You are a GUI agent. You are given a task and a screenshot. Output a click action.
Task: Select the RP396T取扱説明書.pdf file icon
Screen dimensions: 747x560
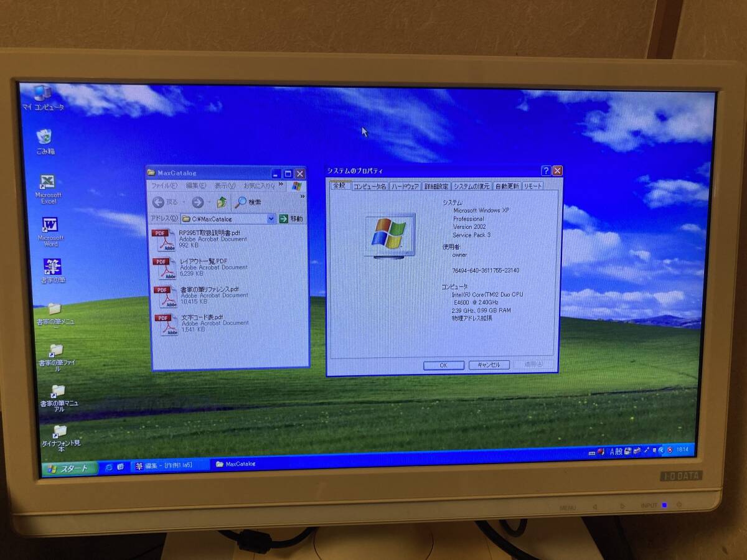(x=164, y=240)
